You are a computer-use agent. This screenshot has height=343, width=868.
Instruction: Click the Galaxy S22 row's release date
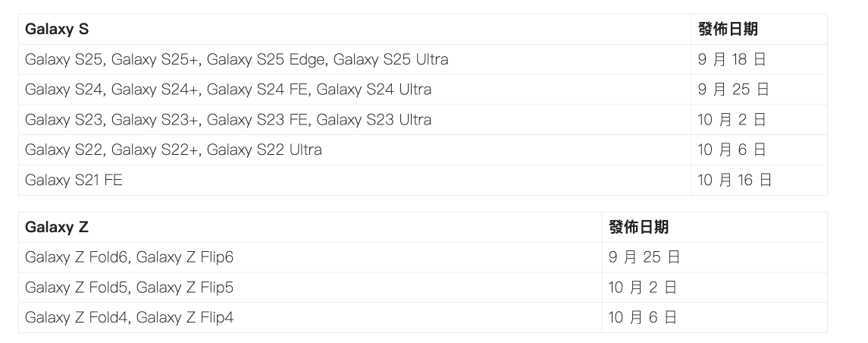(732, 150)
